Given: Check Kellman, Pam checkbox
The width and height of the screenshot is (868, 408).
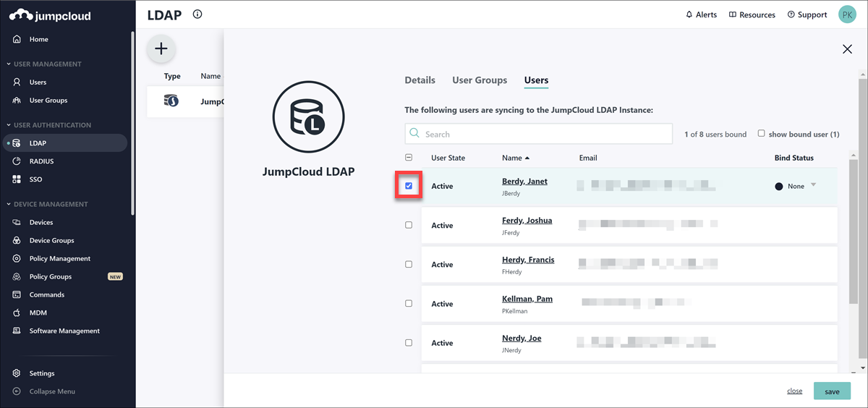Looking at the screenshot, I should (x=409, y=304).
